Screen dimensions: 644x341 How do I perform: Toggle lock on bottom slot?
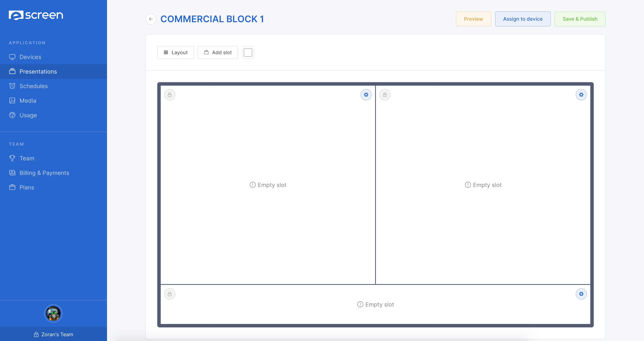[170, 294]
